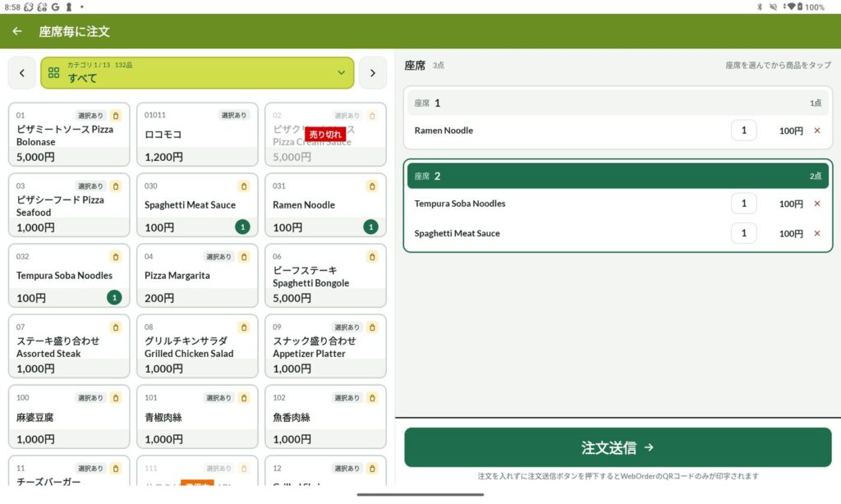Edit the quantity for Tempura Soba Noodles

point(743,204)
